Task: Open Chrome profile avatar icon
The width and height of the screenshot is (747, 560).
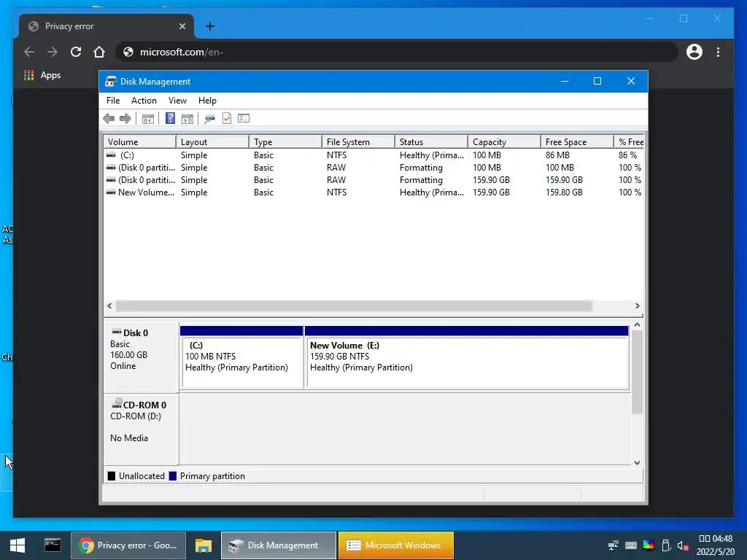Action: pyautogui.click(x=694, y=52)
